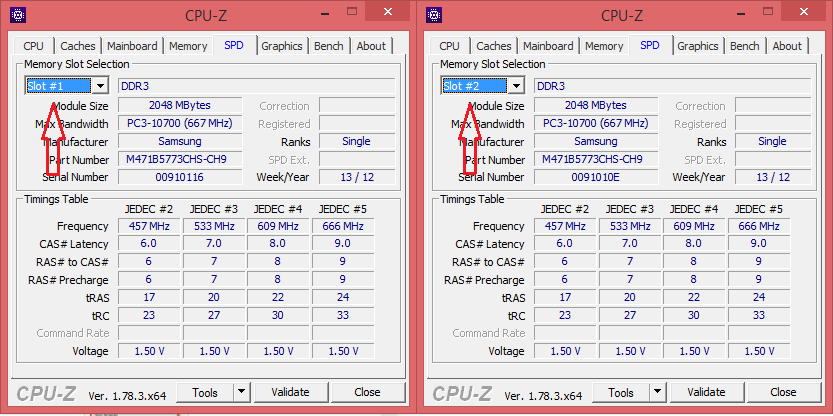Image resolution: width=833 pixels, height=416 pixels.
Task: Click serial number field showing 00910116
Action: click(x=178, y=177)
